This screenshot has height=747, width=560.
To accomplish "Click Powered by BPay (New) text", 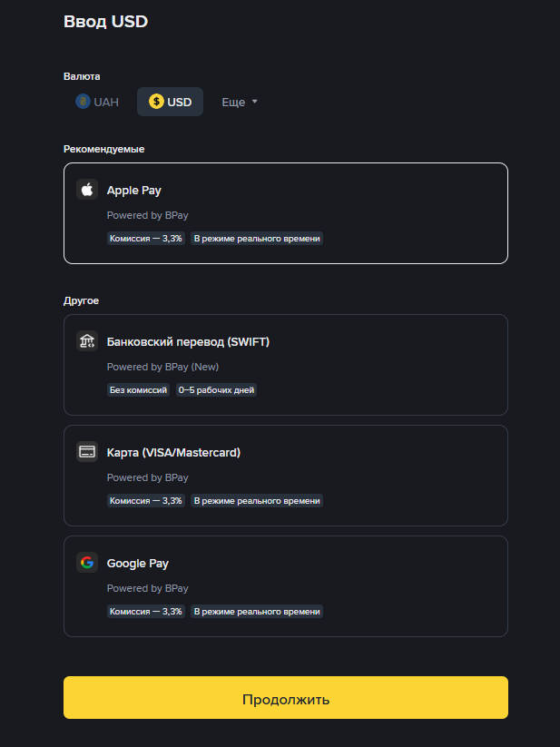I will (x=162, y=367).
